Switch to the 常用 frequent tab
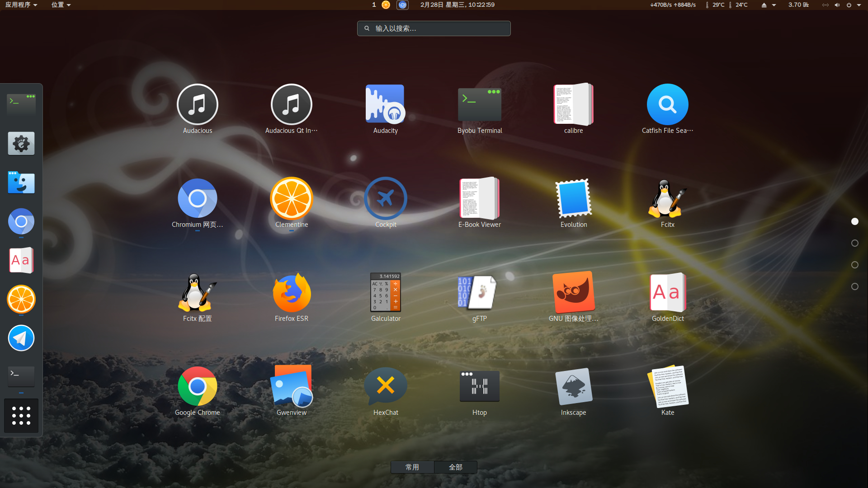868x488 pixels. coord(412,467)
